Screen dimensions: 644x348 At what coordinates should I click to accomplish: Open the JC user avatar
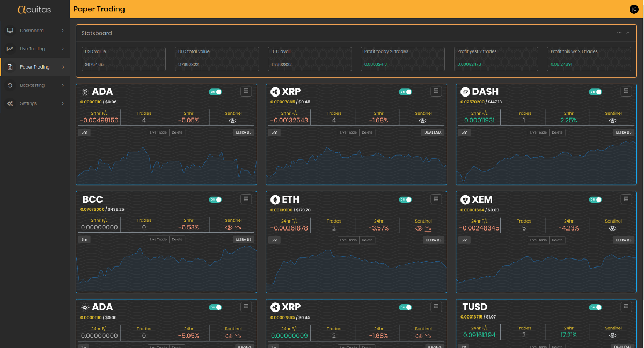click(x=634, y=9)
